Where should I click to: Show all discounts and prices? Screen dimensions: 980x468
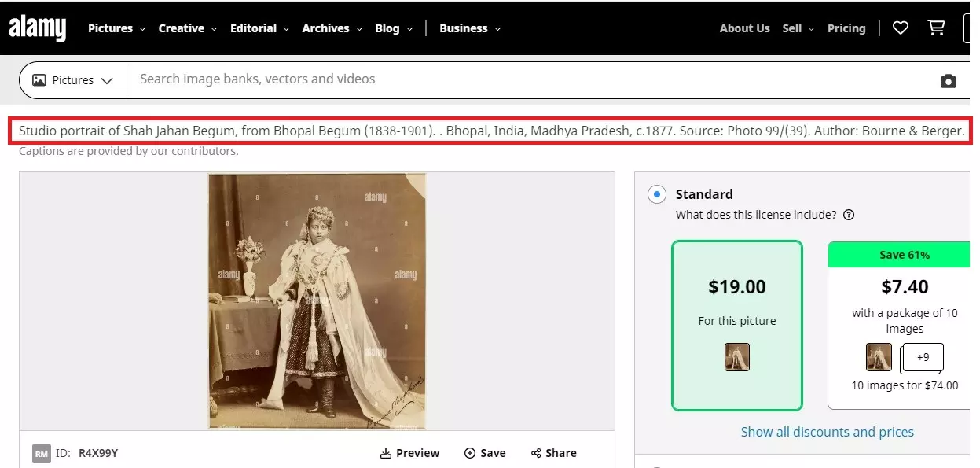tap(827, 432)
